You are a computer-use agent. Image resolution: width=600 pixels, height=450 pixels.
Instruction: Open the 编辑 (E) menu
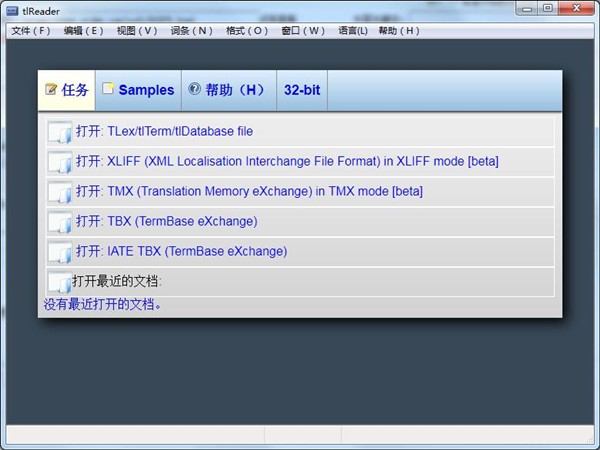click(x=83, y=31)
